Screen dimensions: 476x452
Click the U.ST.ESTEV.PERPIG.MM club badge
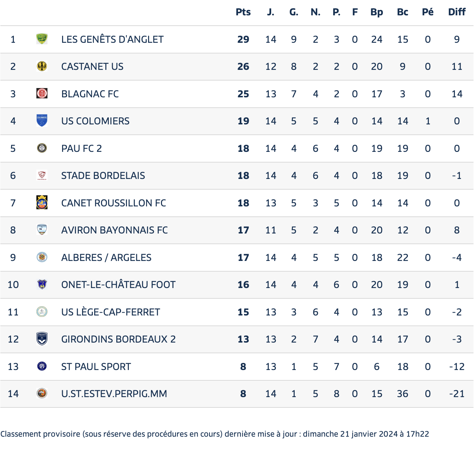[x=42, y=394]
